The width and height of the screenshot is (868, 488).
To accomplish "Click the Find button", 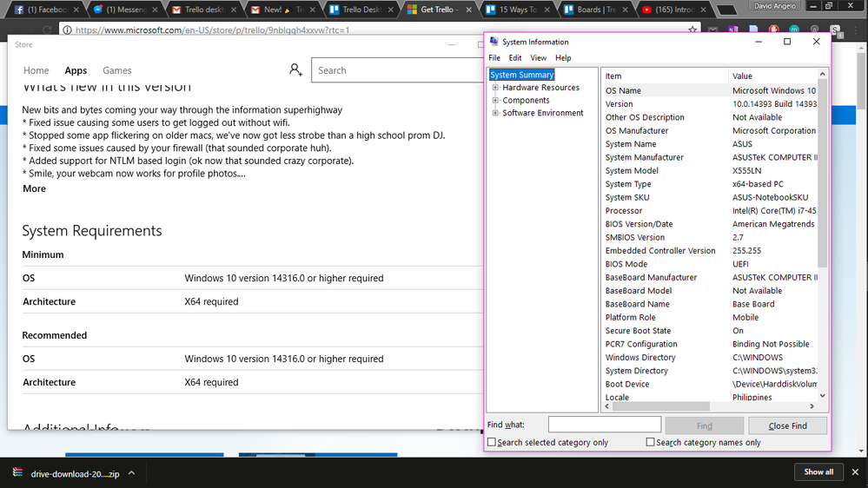I will (704, 425).
